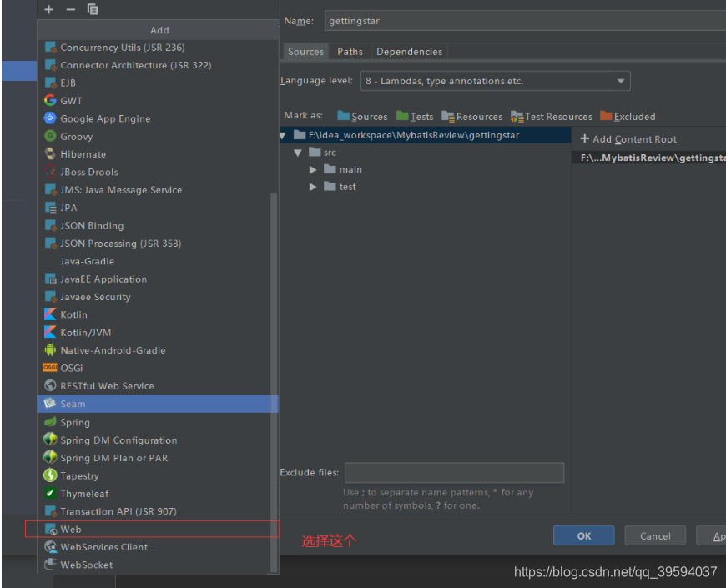Click the Spring DM Plan or PAR icon
The image size is (726, 588).
pos(50,457)
